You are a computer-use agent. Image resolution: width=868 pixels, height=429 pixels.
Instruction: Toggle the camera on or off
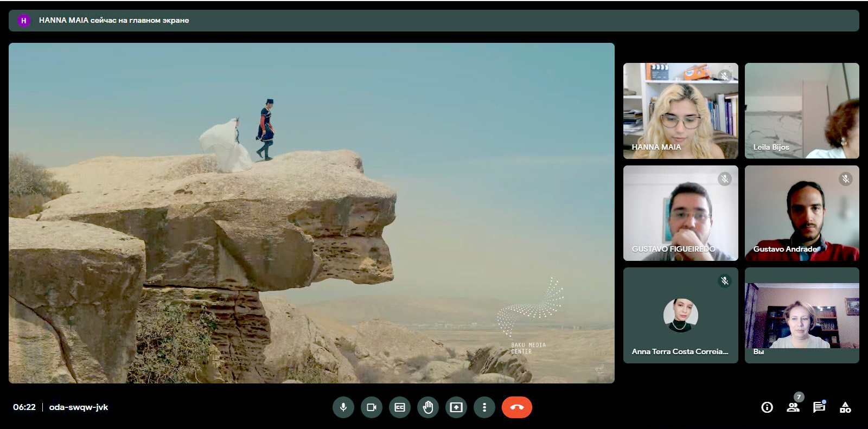pyautogui.click(x=372, y=407)
